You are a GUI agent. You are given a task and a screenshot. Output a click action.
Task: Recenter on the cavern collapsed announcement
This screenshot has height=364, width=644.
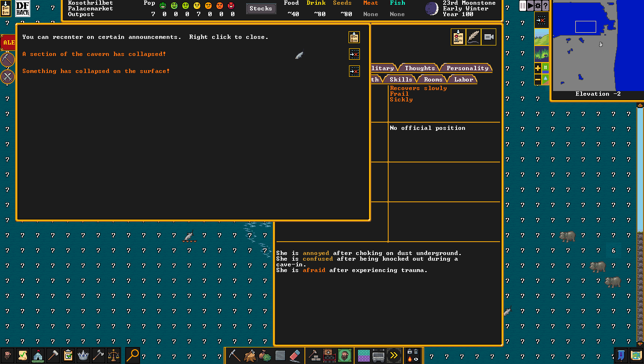[354, 54]
